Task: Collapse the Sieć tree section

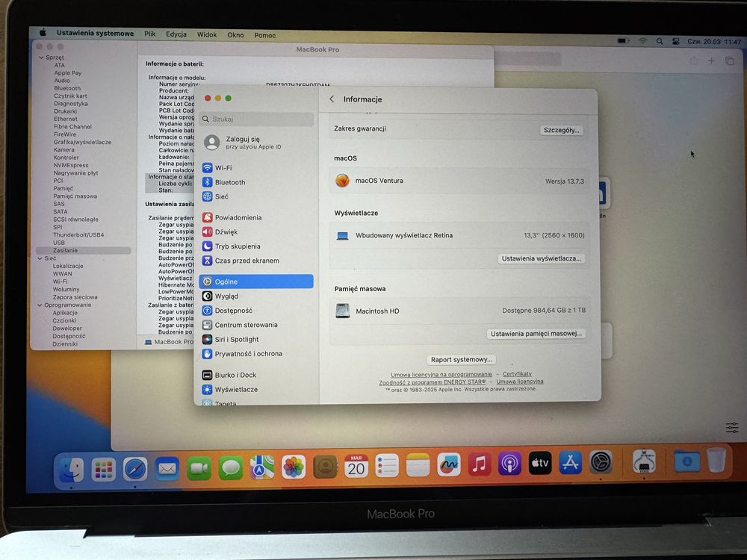Action: [40, 258]
